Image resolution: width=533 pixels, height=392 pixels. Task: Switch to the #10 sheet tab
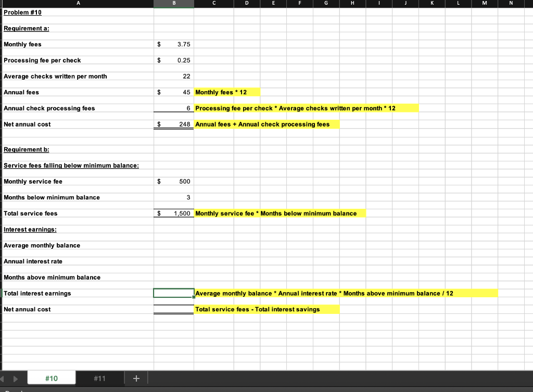tap(52, 378)
